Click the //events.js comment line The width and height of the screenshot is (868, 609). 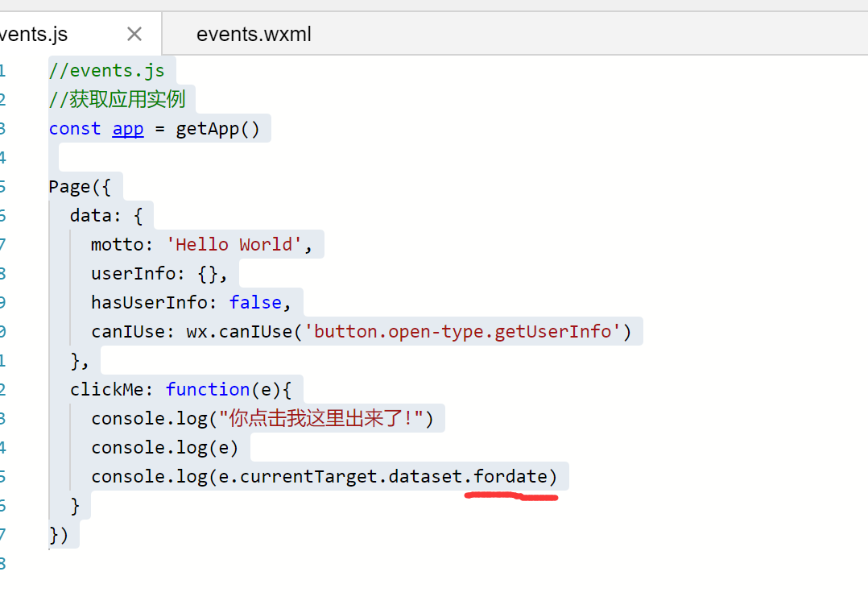106,71
